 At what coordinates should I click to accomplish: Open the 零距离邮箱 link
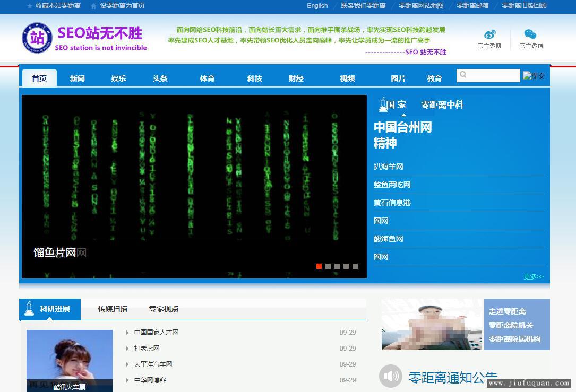(x=472, y=6)
